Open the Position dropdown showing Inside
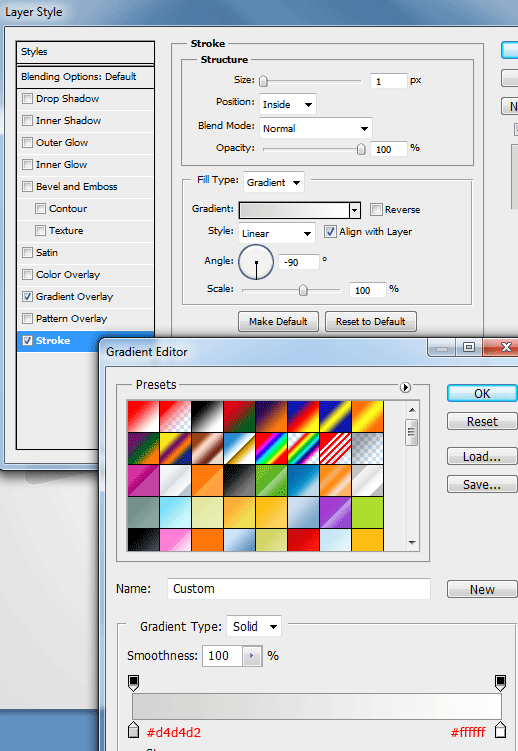This screenshot has width=518, height=751. click(x=288, y=104)
